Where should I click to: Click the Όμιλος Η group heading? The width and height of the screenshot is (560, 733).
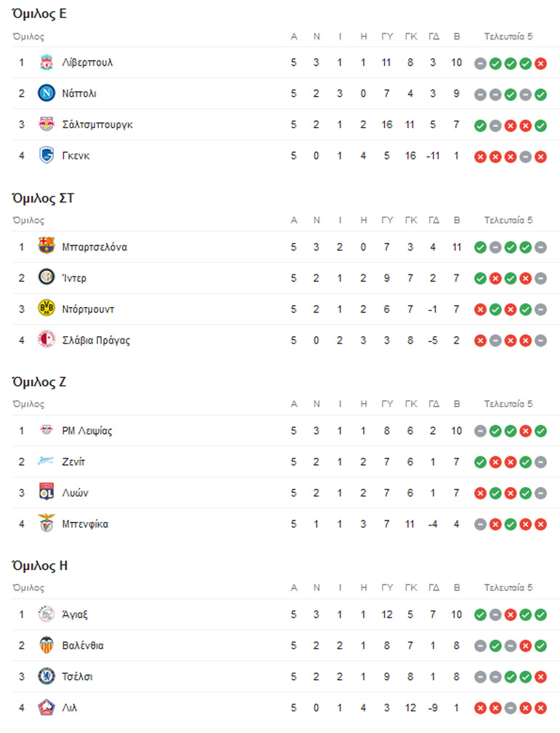click(x=41, y=566)
